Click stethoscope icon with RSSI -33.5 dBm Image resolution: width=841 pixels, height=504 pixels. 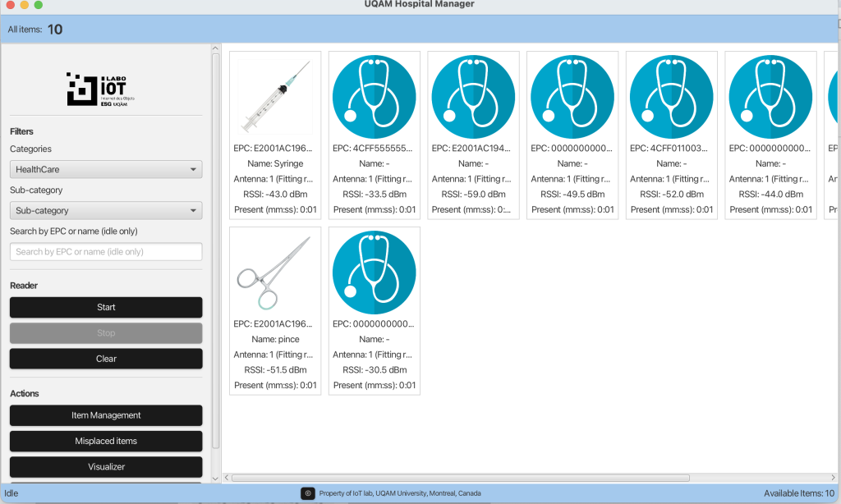(375, 97)
